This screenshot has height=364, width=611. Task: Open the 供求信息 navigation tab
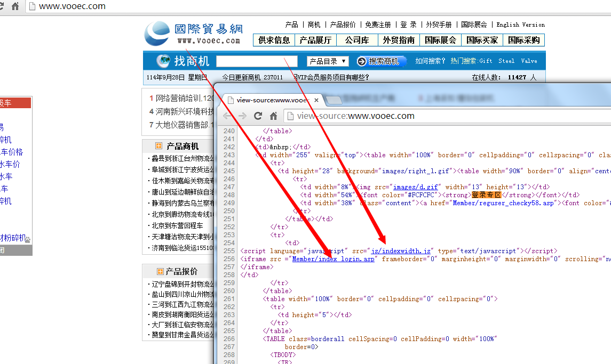[274, 40]
